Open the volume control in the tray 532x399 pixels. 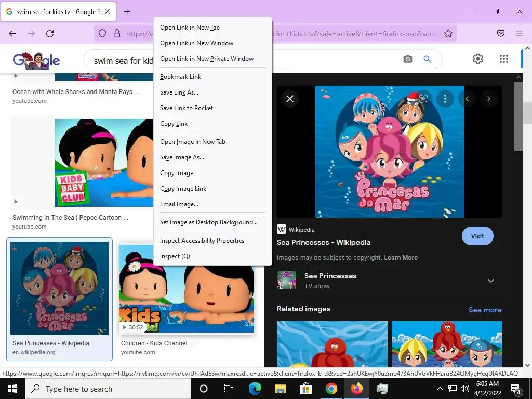[x=465, y=389]
